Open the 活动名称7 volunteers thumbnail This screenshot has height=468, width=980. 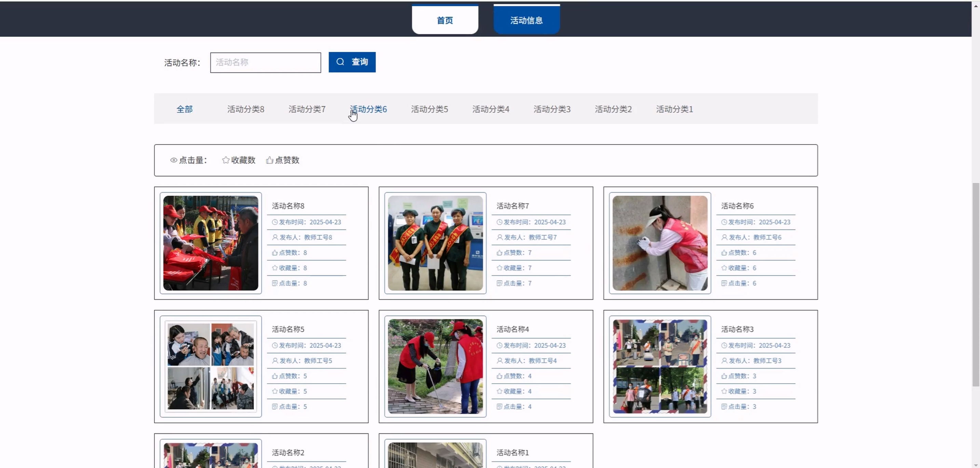[x=435, y=243]
